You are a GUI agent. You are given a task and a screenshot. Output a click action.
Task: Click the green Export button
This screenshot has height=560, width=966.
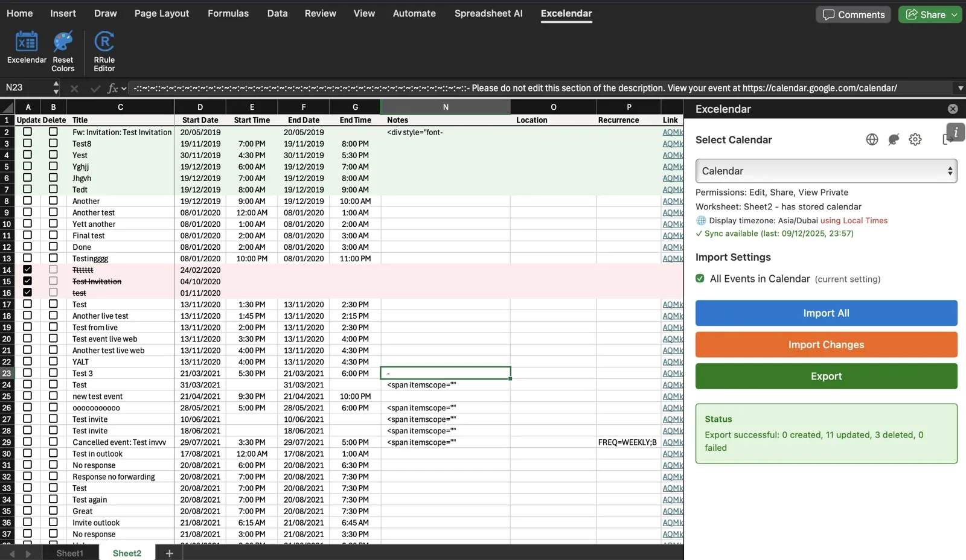pyautogui.click(x=826, y=376)
